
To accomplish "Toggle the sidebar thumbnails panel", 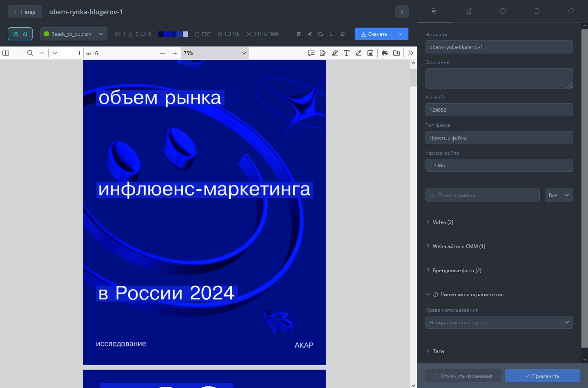I will 6,53.
